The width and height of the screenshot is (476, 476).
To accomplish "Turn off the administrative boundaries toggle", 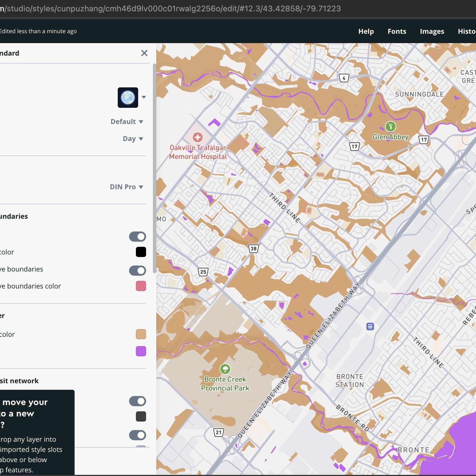I will pos(137,271).
